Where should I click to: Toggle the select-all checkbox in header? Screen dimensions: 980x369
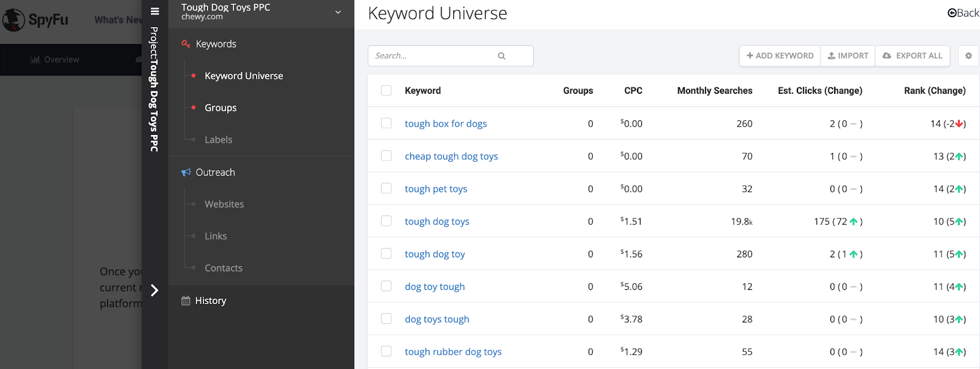(386, 91)
